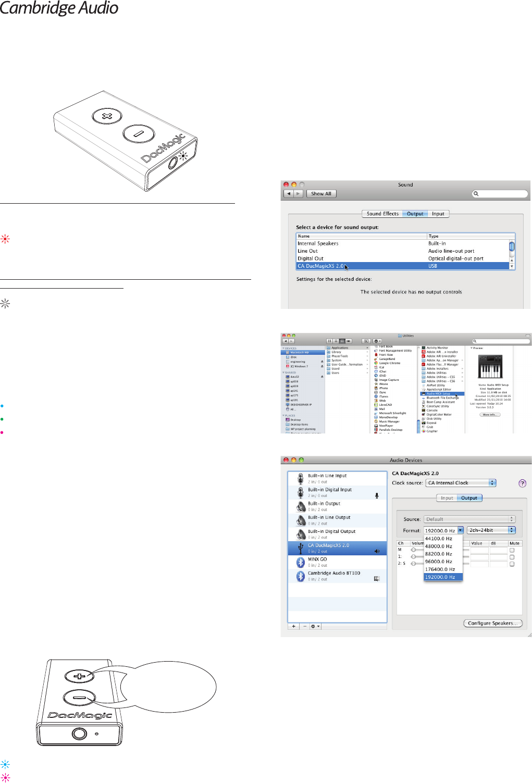This screenshot has width=532, height=783.
Task: Switch to the Sound Effects tab
Action: pyautogui.click(x=382, y=214)
